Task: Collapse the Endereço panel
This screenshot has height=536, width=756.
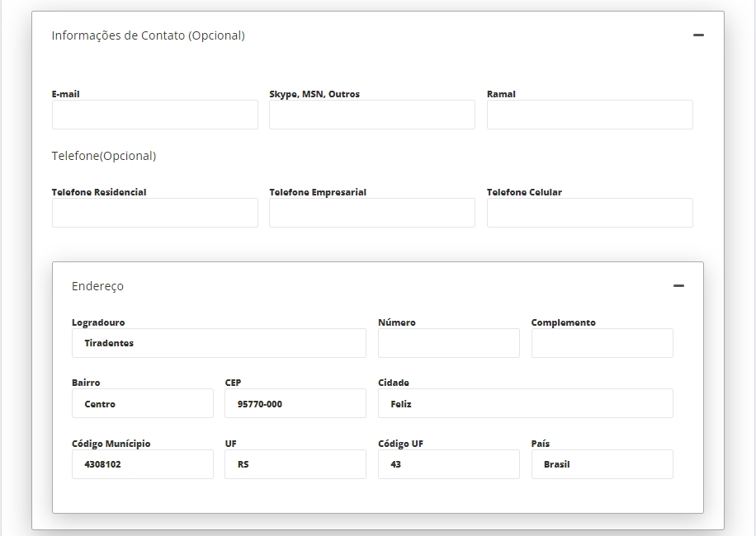Action: (x=678, y=286)
